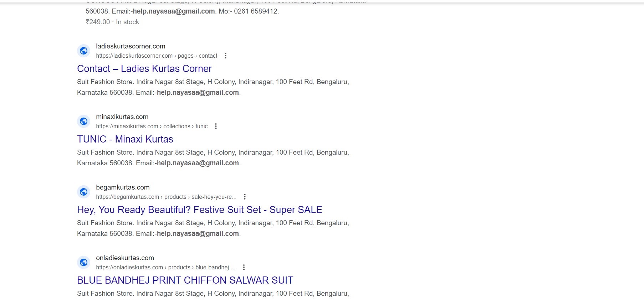Click the minaxikurtas.com site name
The image size is (644, 300).
coord(122,117)
